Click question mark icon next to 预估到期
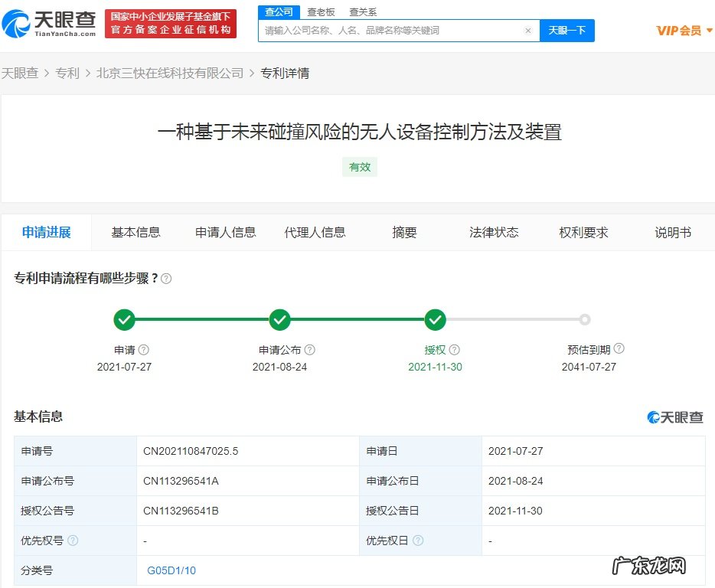 pos(620,349)
